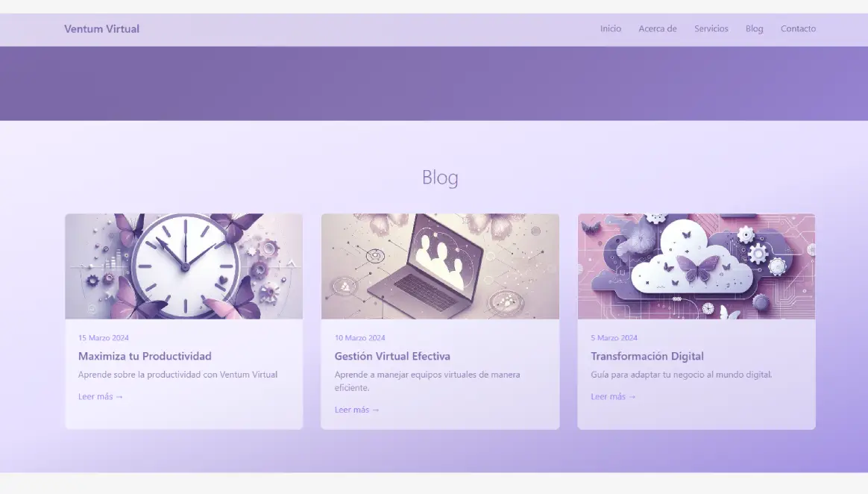Click the Maximiza tu Productividad article title
Viewport: 868px width, 494px height.
pyautogui.click(x=145, y=356)
